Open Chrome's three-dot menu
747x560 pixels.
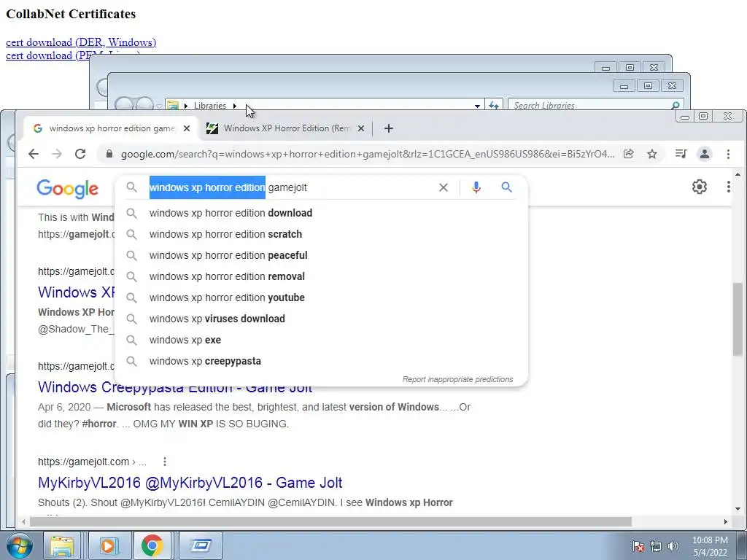(728, 154)
